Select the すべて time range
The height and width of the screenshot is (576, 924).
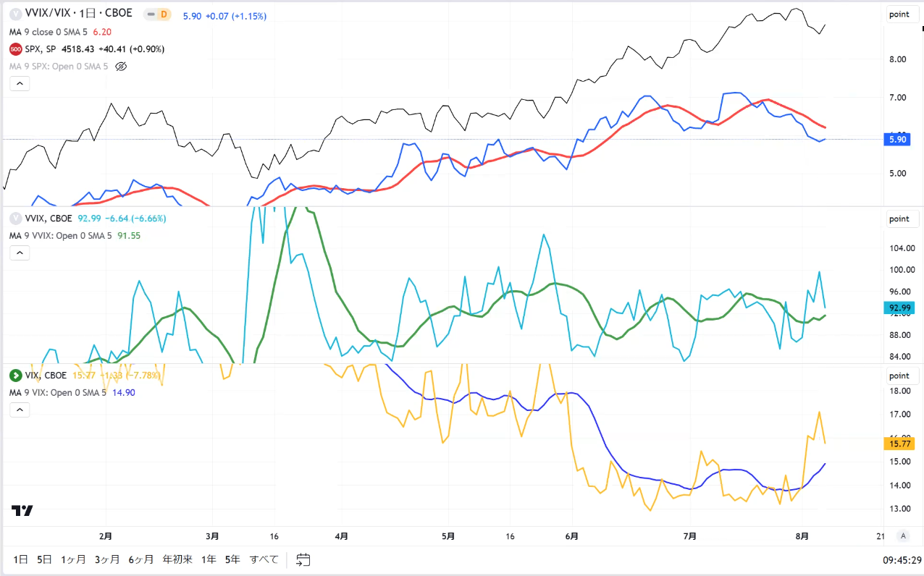[x=264, y=559]
